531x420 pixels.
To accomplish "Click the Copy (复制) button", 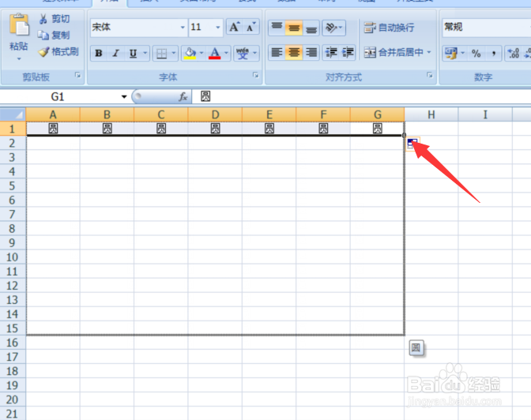I will point(54,36).
